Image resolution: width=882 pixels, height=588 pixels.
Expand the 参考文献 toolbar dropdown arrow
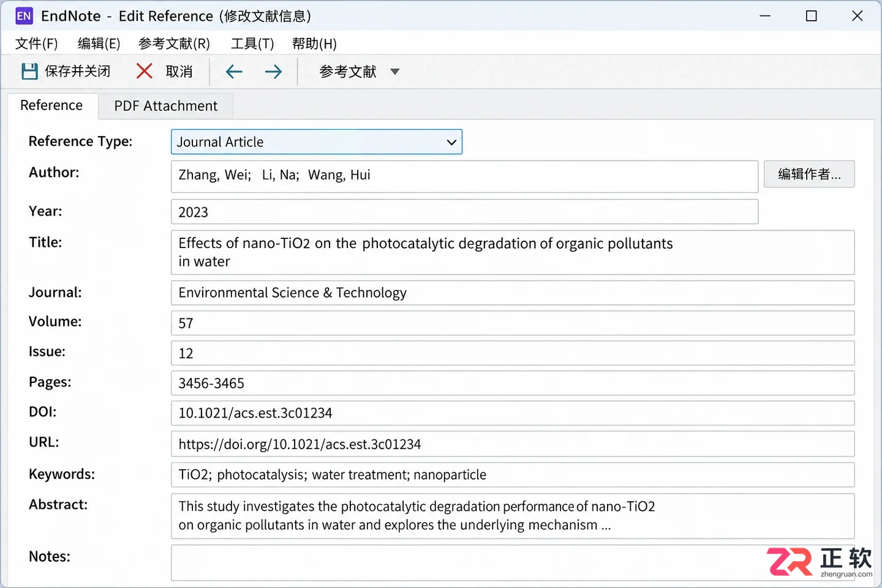[395, 72]
